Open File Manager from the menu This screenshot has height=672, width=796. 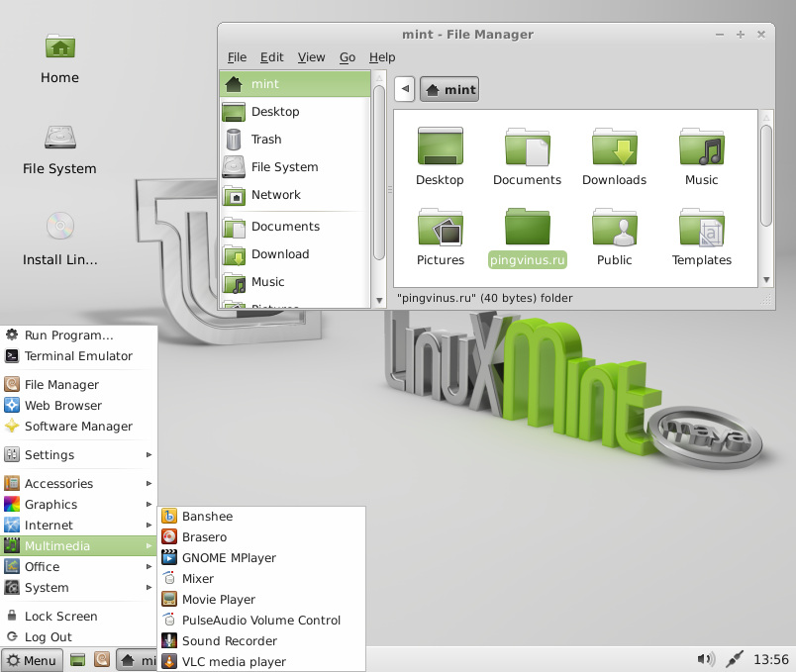pos(78,385)
